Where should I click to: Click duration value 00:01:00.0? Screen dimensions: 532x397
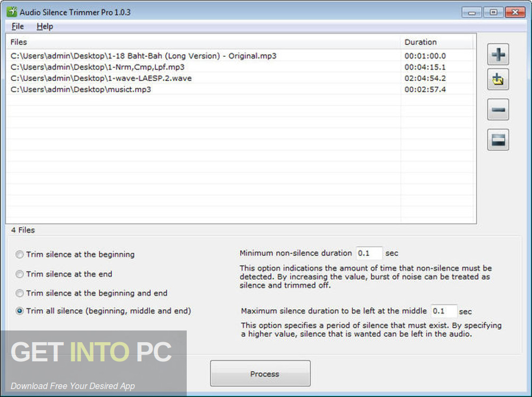pos(425,56)
